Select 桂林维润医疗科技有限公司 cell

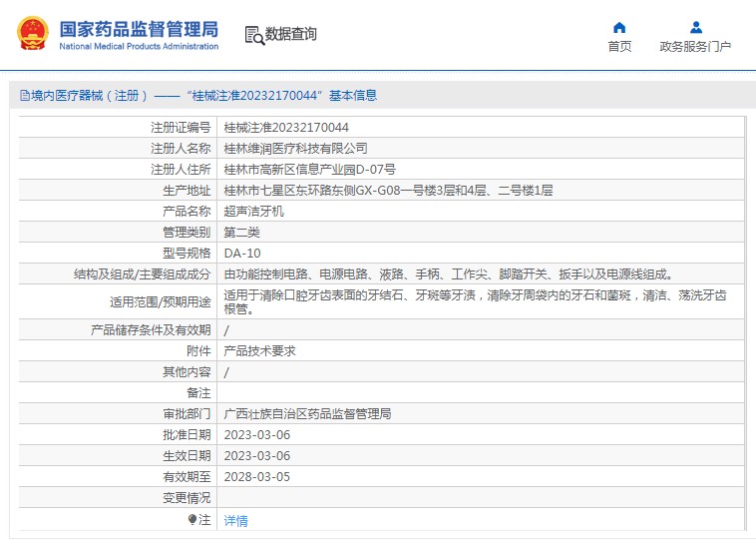[295, 149]
